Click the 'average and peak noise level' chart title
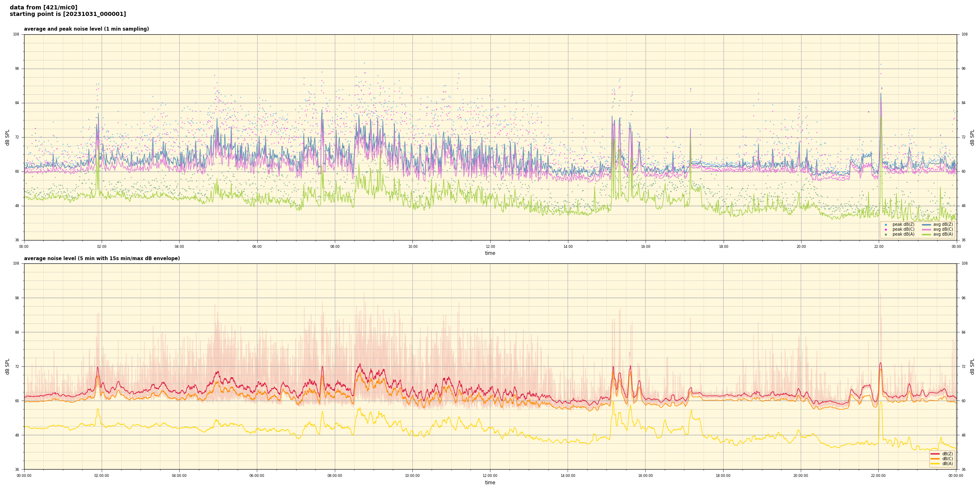This screenshot has height=490, width=980. pyautogui.click(x=86, y=29)
